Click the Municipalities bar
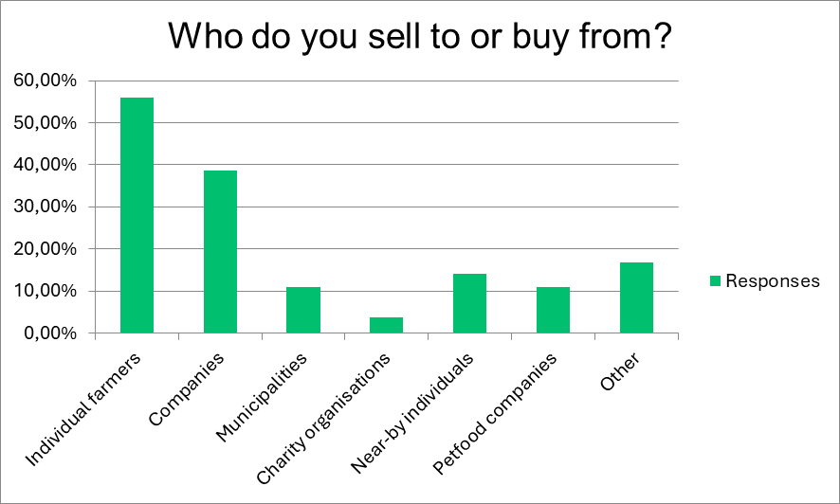 [x=303, y=310]
